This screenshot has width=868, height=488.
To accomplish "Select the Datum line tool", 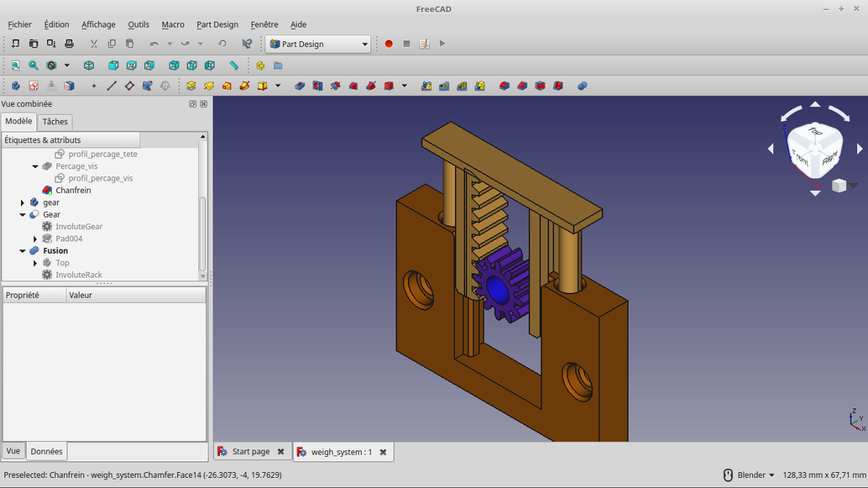I will click(x=111, y=86).
